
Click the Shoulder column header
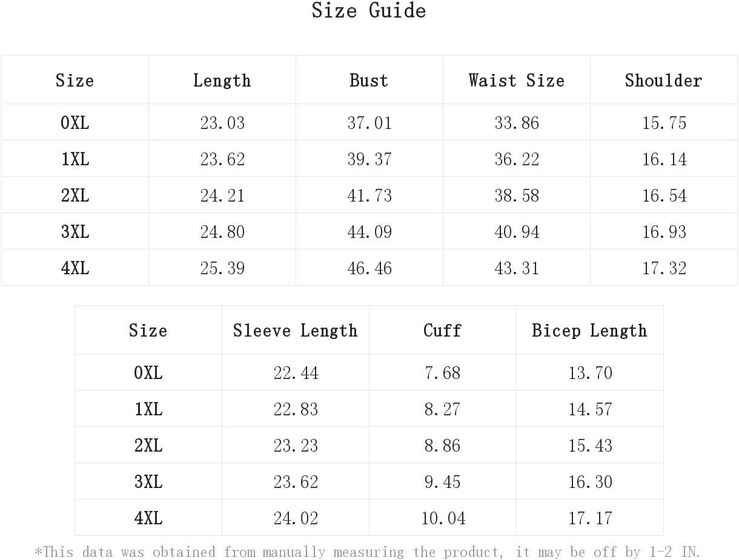click(663, 81)
